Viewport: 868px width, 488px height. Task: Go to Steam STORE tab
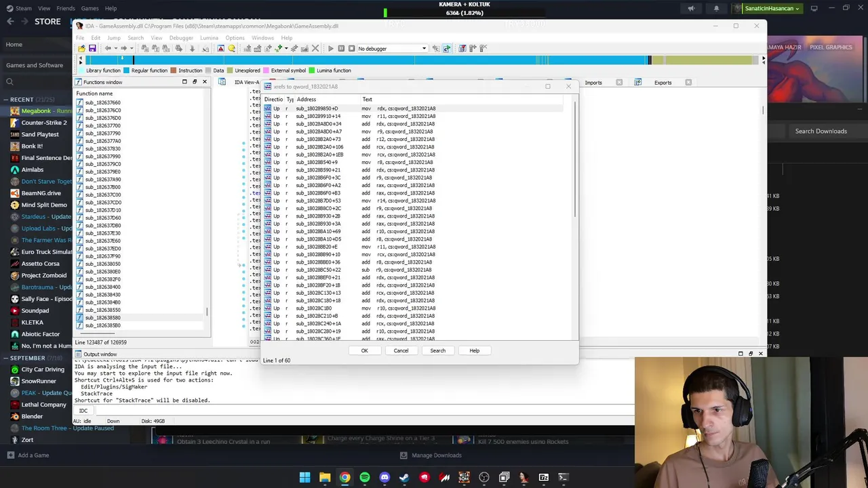pyautogui.click(x=47, y=22)
